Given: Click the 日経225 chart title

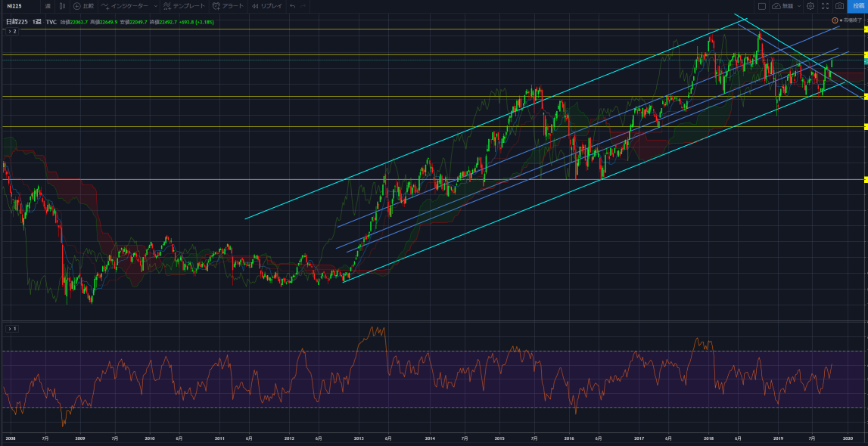Looking at the screenshot, I should [x=17, y=22].
